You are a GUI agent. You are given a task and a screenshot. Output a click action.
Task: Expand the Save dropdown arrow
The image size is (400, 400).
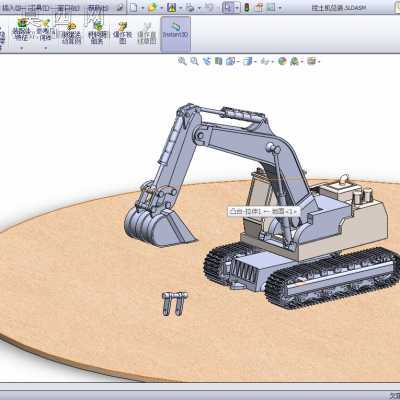coord(180,8)
